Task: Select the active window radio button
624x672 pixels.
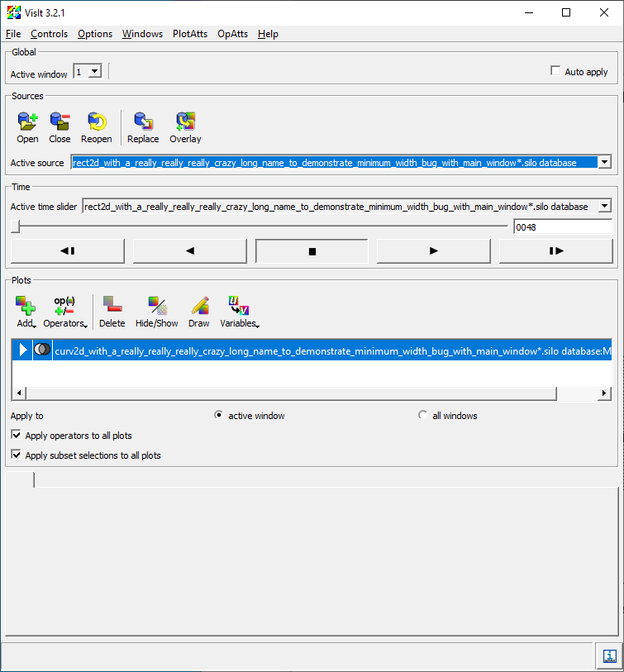Action: tap(218, 415)
